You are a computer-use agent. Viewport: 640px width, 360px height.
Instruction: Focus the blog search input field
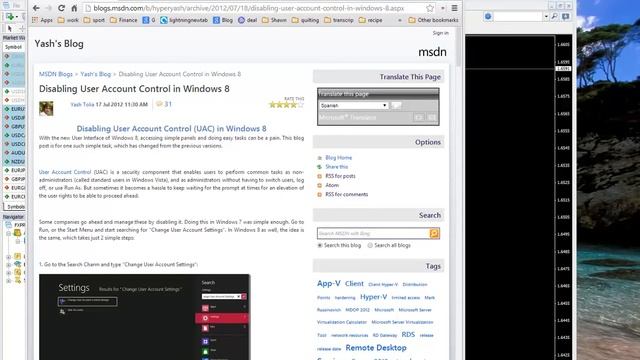373,233
